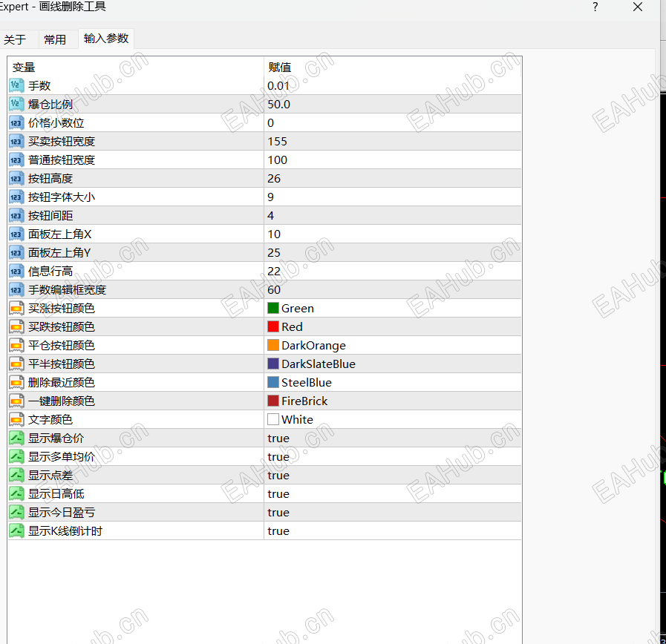Switch to the 常用 tab
This screenshot has height=644, width=666.
point(55,39)
